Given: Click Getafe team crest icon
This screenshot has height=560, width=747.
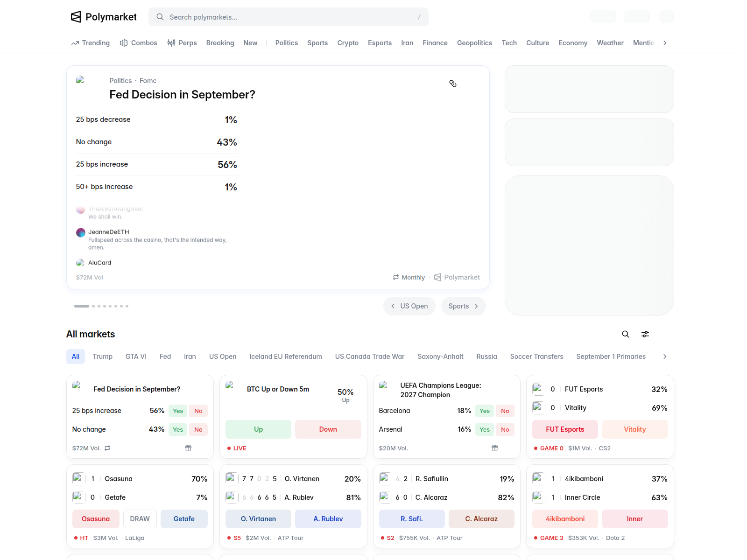Looking at the screenshot, I should point(78,497).
